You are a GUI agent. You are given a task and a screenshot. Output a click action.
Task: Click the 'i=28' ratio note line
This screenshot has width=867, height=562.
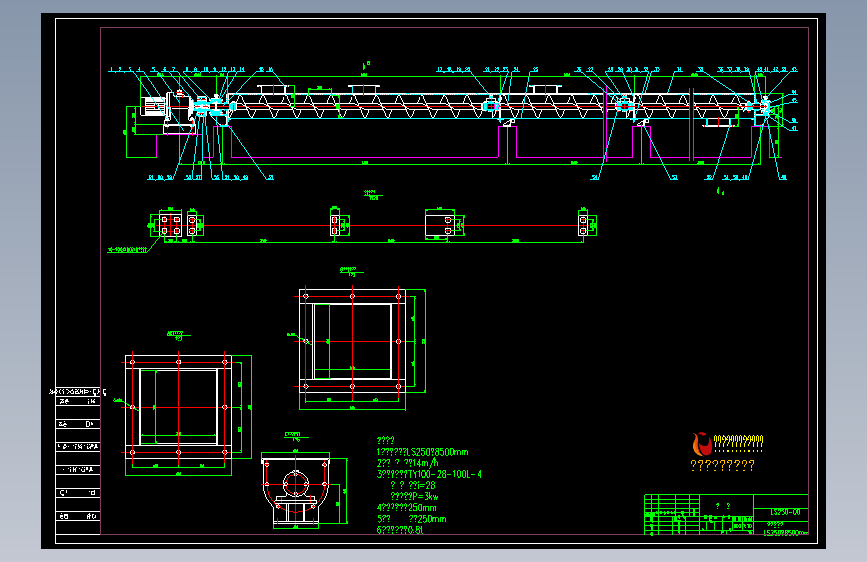click(x=412, y=485)
